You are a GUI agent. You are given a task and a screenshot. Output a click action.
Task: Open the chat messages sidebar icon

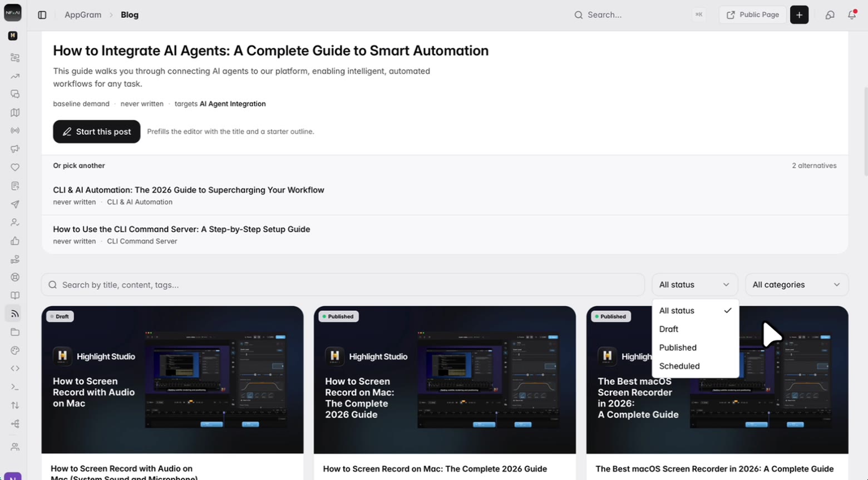(x=15, y=94)
